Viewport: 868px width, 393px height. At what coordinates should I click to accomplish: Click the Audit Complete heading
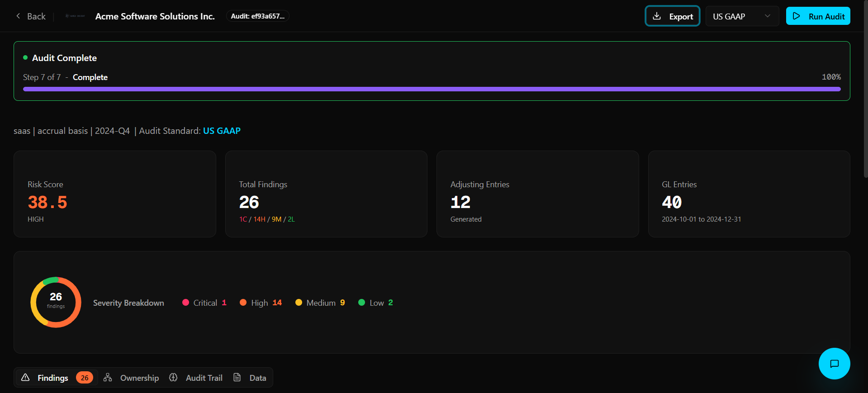click(x=64, y=58)
